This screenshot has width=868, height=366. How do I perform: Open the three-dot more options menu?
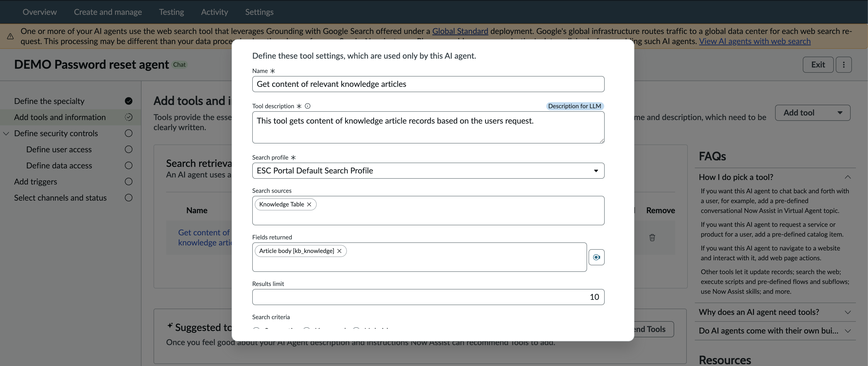844,65
